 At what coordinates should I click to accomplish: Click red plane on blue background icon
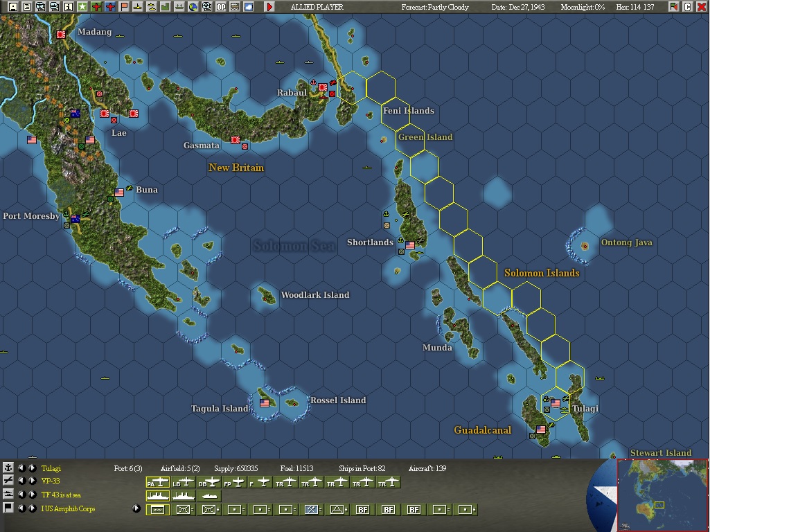pos(110,7)
